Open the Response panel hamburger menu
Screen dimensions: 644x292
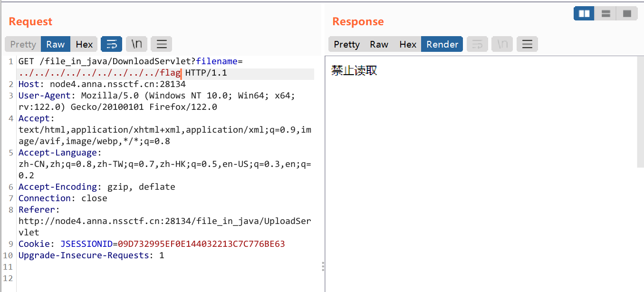point(527,44)
